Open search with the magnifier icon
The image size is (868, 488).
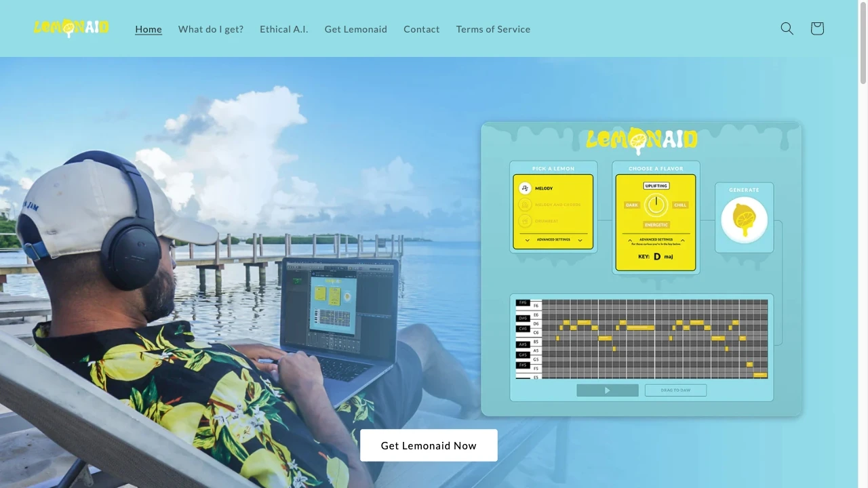pyautogui.click(x=787, y=28)
